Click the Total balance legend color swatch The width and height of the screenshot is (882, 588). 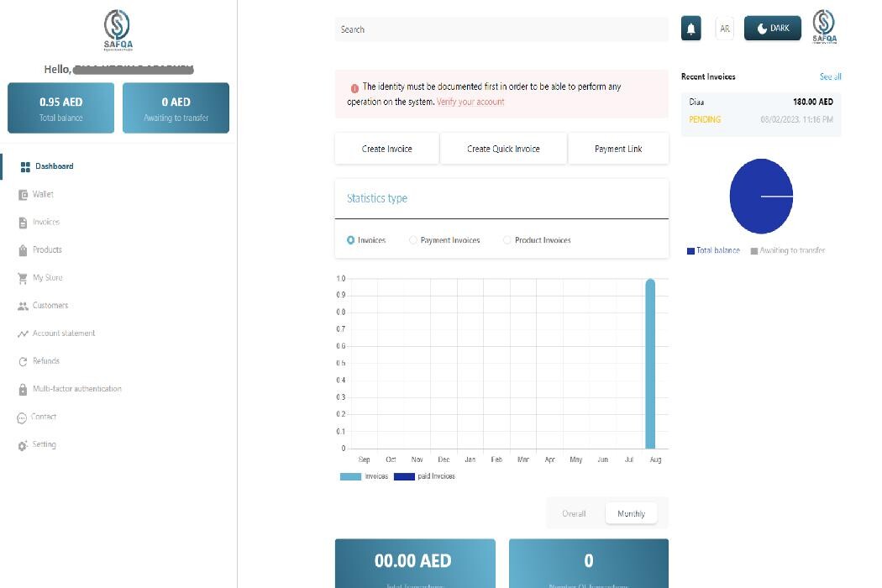coord(690,251)
